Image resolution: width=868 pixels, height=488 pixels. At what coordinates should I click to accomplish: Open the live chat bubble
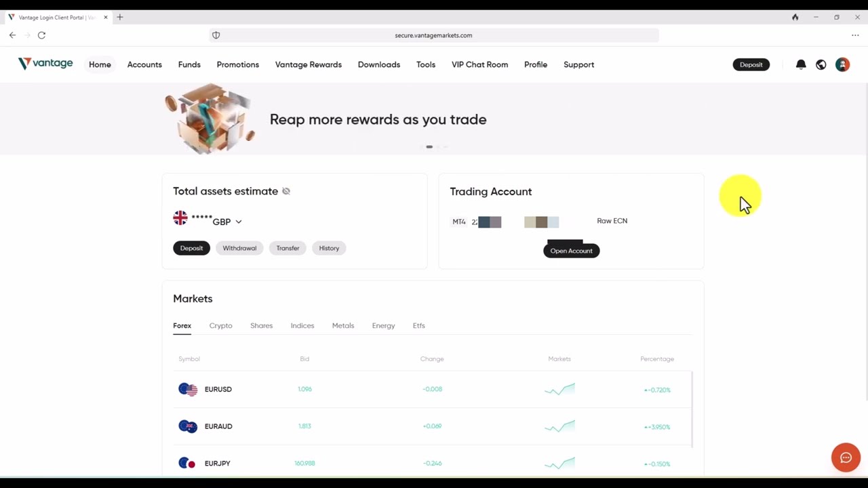[846, 457]
